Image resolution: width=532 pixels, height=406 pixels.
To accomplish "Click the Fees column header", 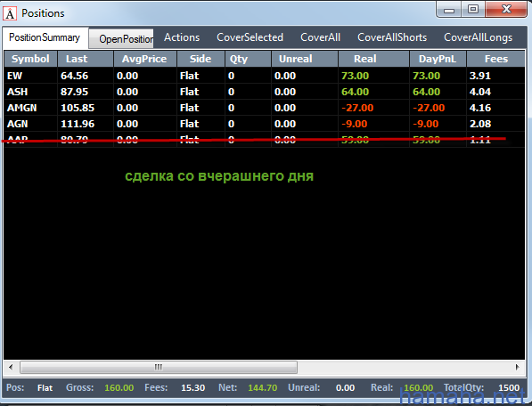I will 495,59.
